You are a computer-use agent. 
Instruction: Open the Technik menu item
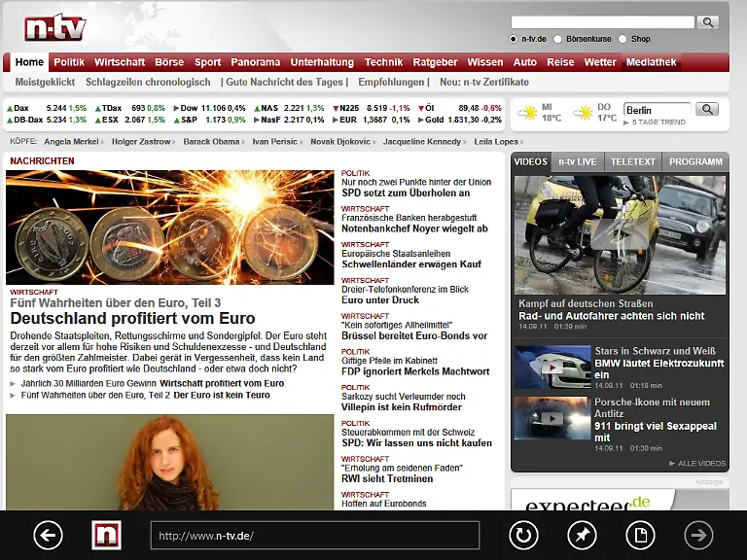pyautogui.click(x=384, y=62)
